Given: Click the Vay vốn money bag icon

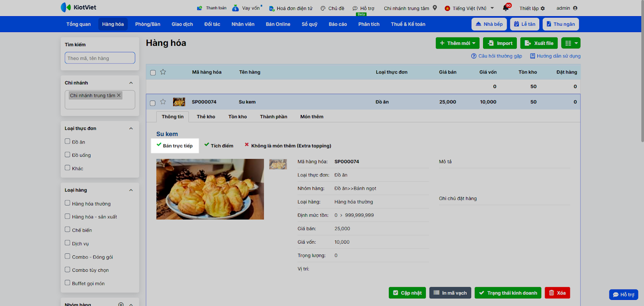Looking at the screenshot, I should pos(235,8).
